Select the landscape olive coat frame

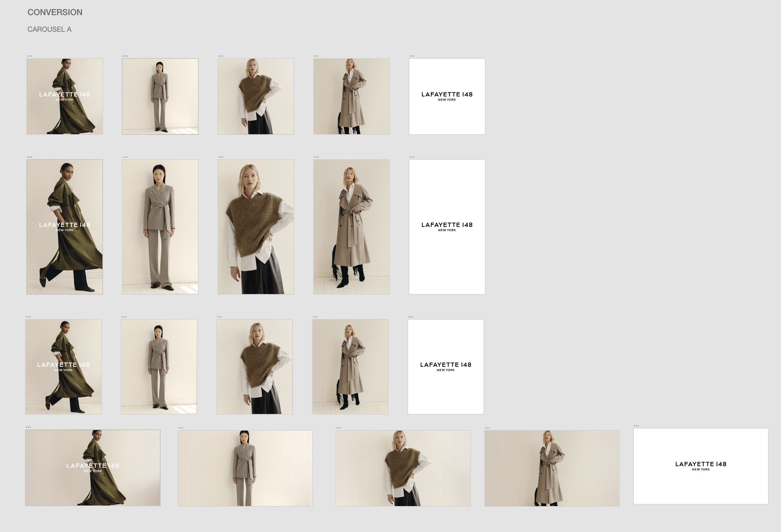(93, 468)
